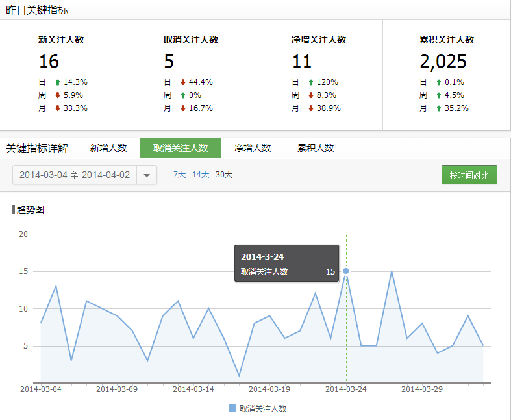
Task: Click the 按时间对比 button
Action: pyautogui.click(x=469, y=175)
